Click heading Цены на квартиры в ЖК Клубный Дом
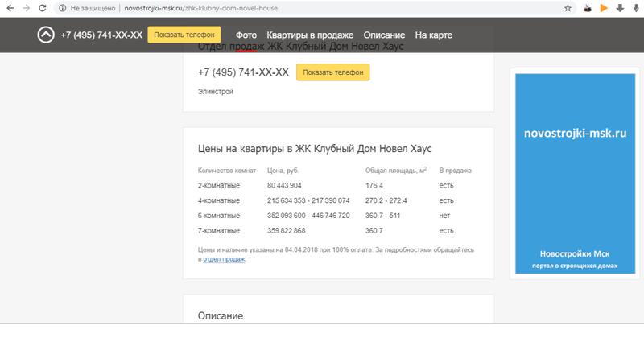The height and width of the screenshot is (338, 644). [315, 149]
